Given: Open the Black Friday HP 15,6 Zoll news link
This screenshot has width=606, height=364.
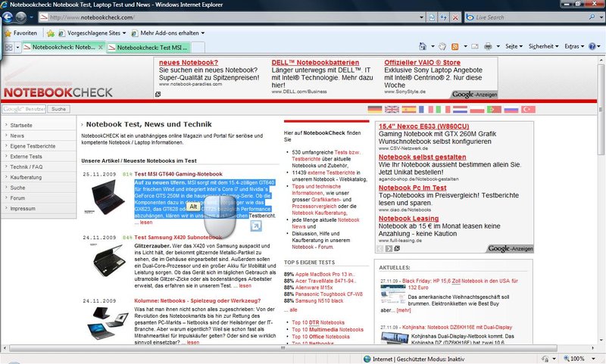Looking at the screenshot, I should pyautogui.click(x=460, y=284).
